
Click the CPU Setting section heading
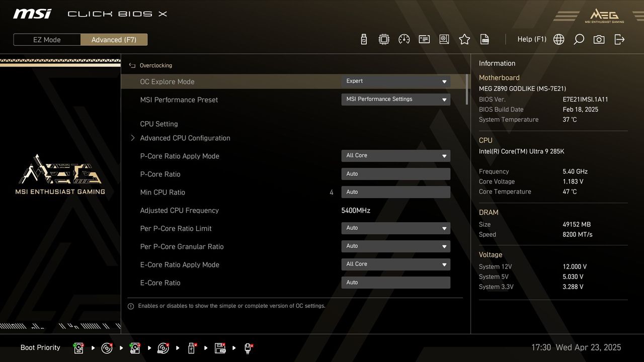(159, 124)
